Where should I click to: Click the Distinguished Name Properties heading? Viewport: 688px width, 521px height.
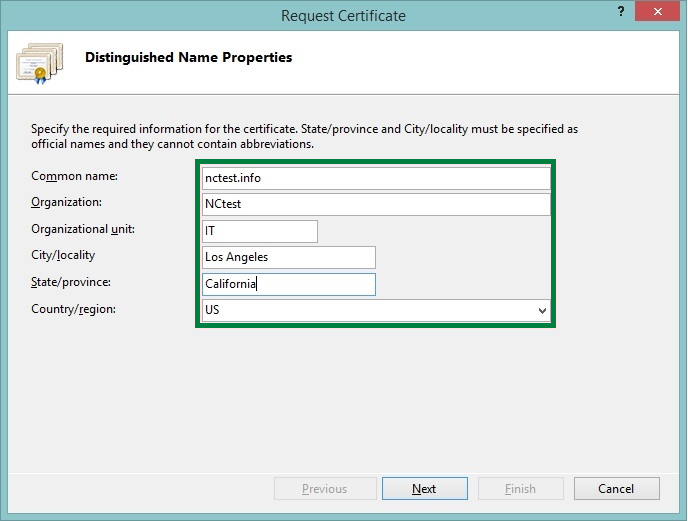pos(189,57)
